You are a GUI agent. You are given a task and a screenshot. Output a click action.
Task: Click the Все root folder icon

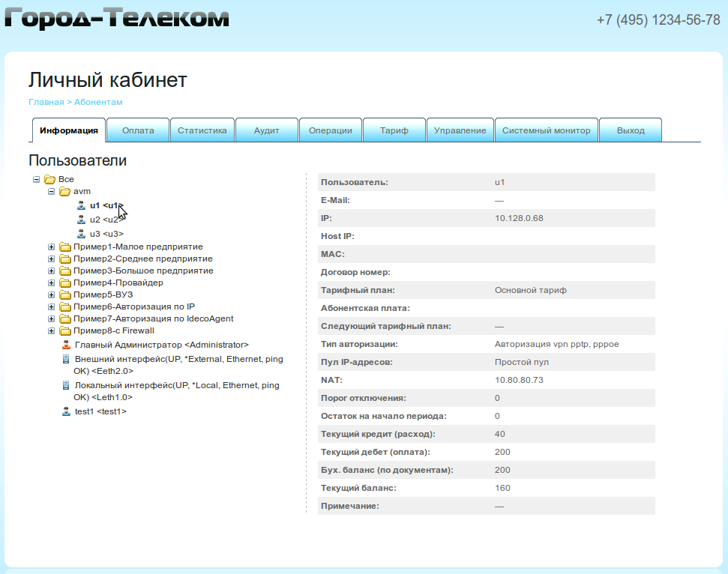pyautogui.click(x=49, y=179)
